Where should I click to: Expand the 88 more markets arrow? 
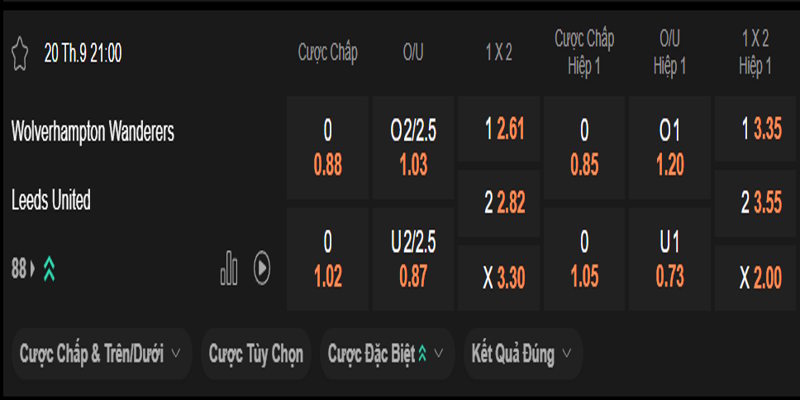33,268
